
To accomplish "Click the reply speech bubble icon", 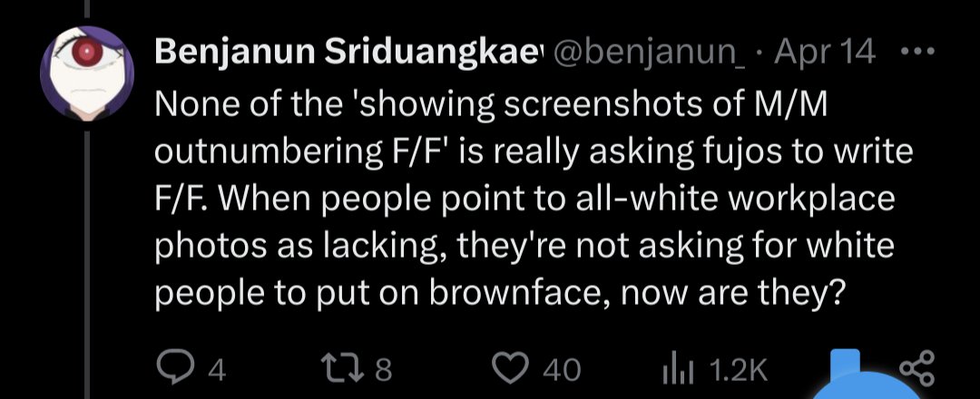I will coord(173,369).
